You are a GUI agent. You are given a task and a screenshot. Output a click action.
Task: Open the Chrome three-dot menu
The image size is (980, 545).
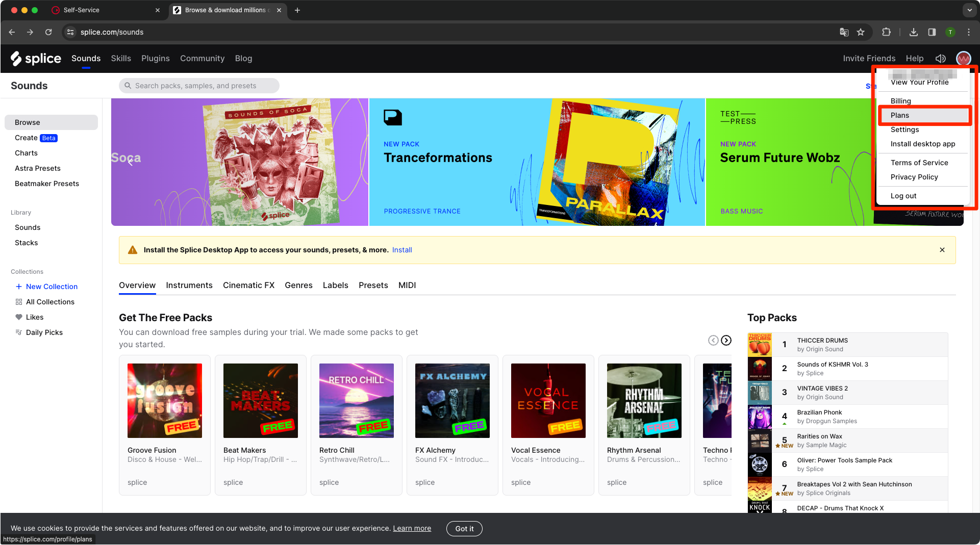968,32
